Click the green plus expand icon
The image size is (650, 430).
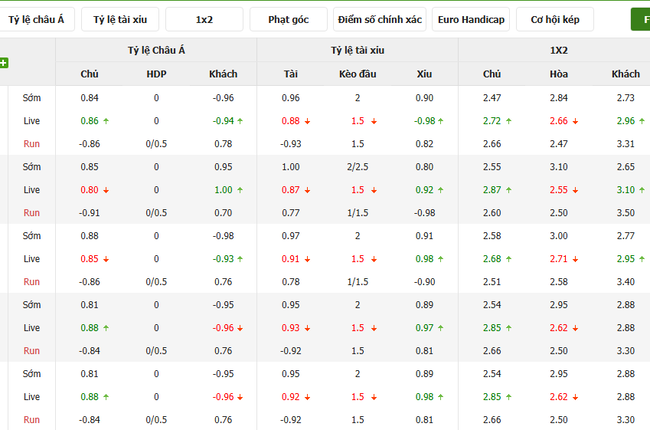pos(4,63)
